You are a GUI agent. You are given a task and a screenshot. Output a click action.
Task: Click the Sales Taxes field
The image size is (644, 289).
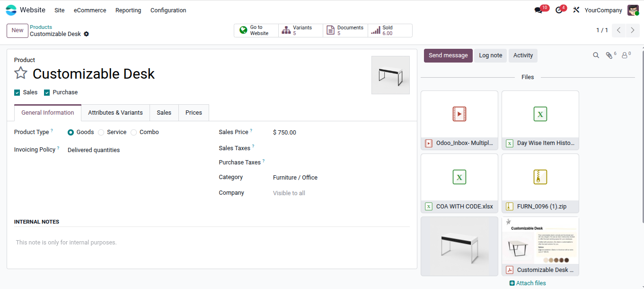[341, 148]
